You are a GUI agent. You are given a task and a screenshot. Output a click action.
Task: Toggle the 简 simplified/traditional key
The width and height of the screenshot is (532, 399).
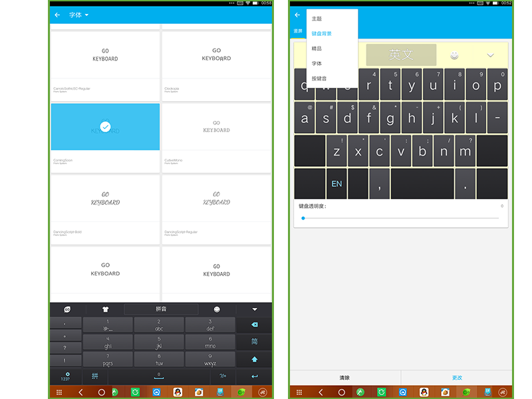point(255,342)
